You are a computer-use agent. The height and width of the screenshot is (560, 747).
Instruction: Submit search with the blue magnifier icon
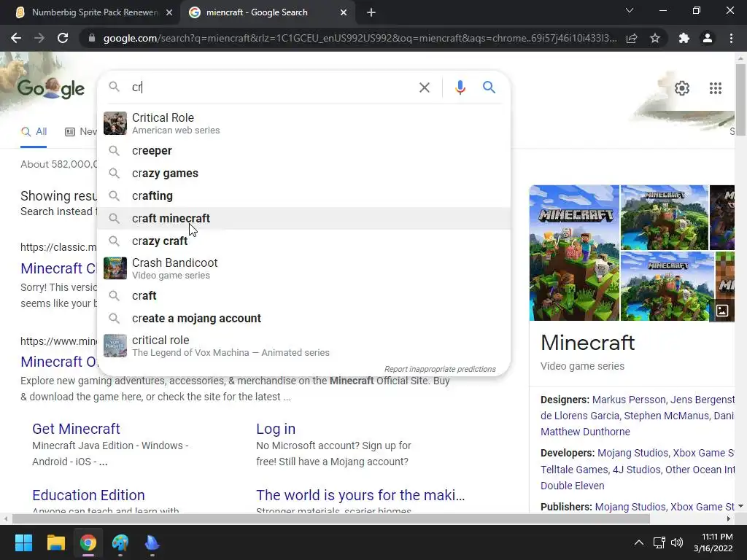489,87
